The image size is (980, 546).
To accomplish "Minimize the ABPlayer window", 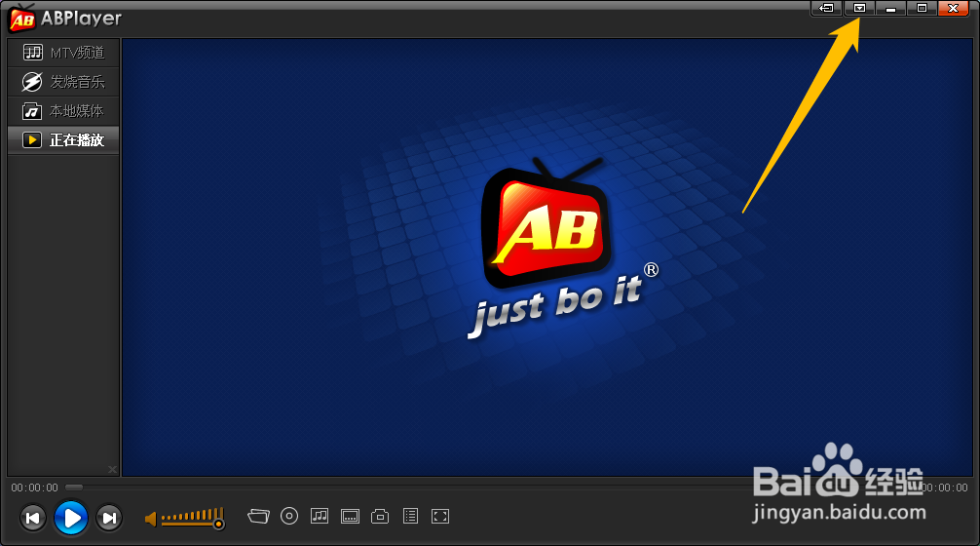I will [x=890, y=8].
